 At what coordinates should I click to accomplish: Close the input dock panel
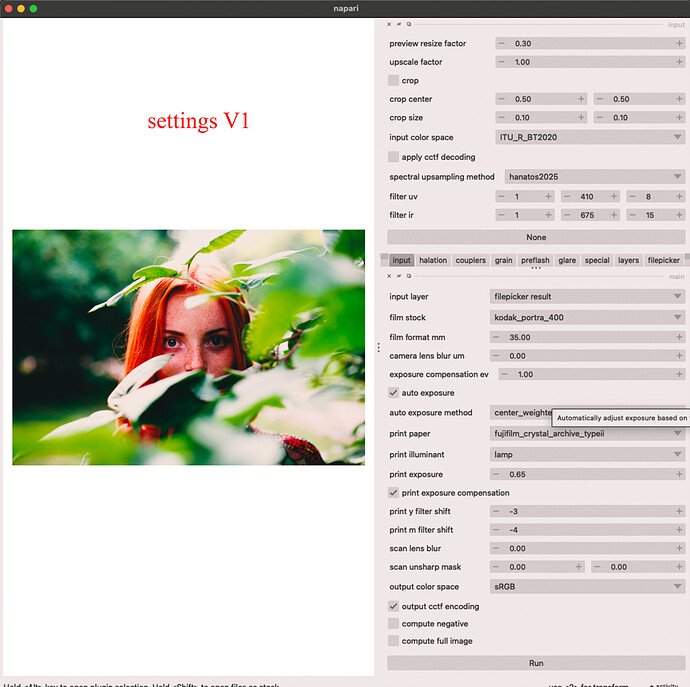[389, 24]
